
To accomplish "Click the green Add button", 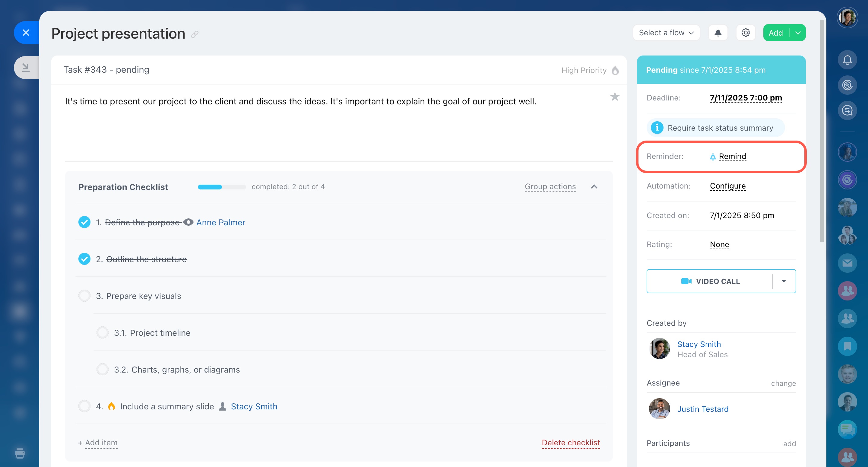I will tap(776, 33).
